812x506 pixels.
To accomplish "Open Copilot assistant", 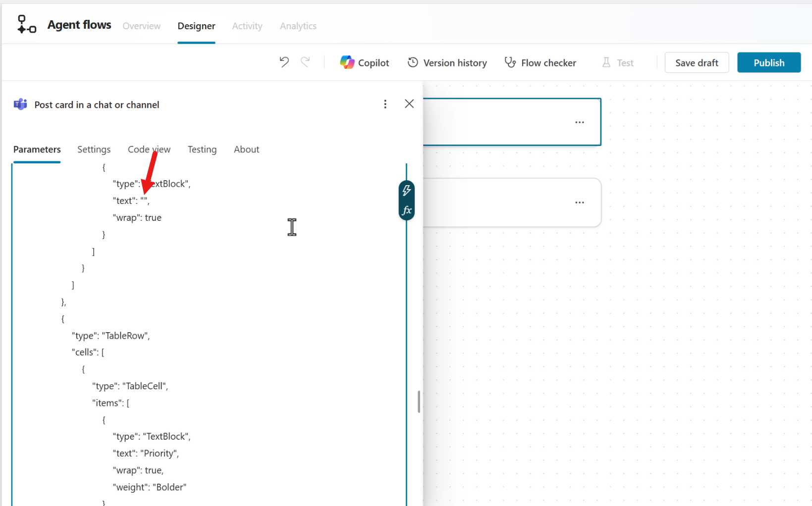I will 365,62.
